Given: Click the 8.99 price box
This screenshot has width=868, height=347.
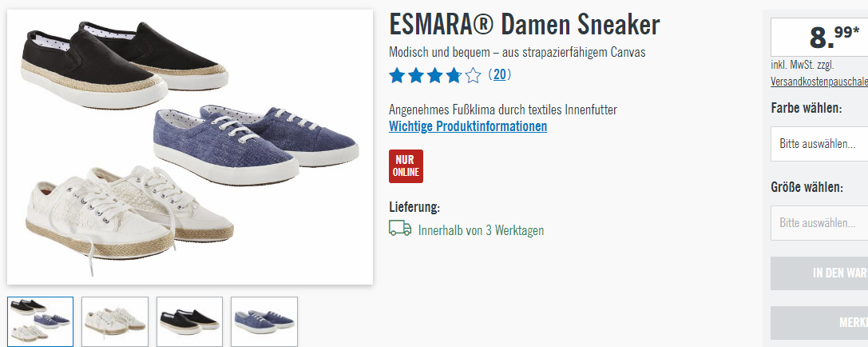Looking at the screenshot, I should tap(819, 37).
